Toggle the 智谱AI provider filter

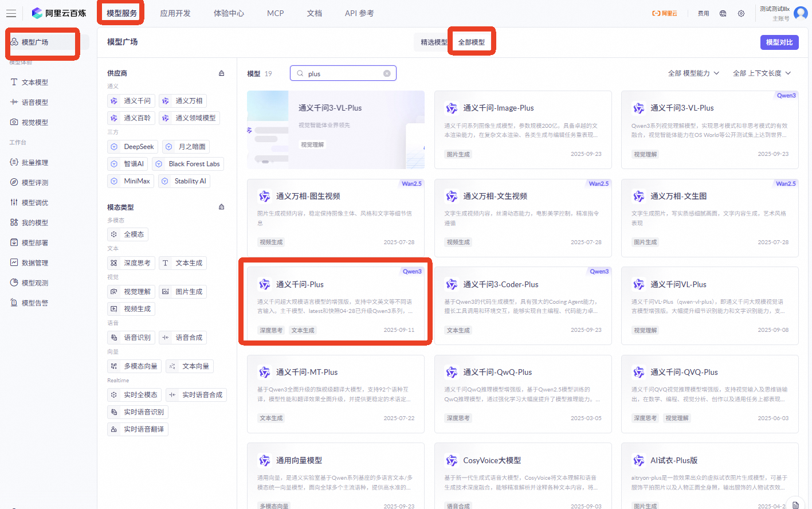coord(128,164)
